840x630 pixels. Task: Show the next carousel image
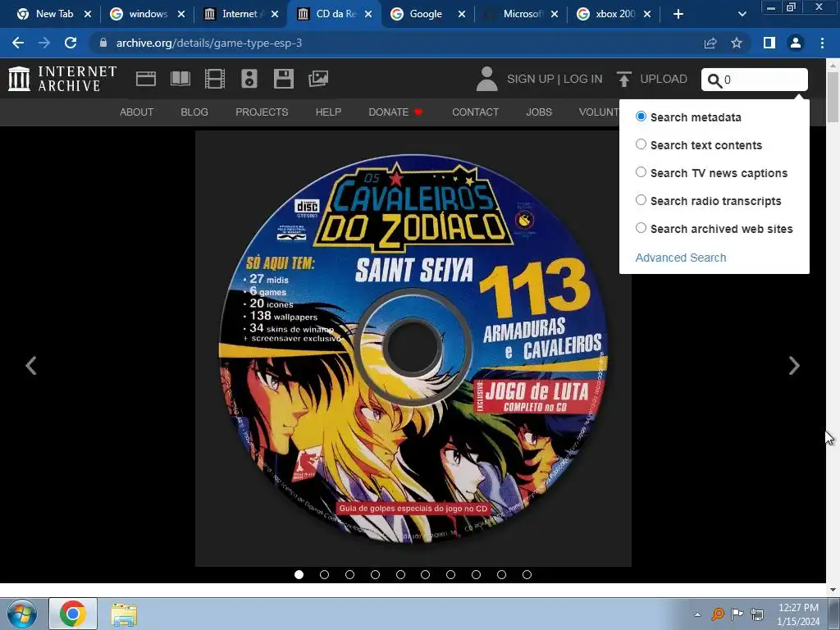pos(794,366)
